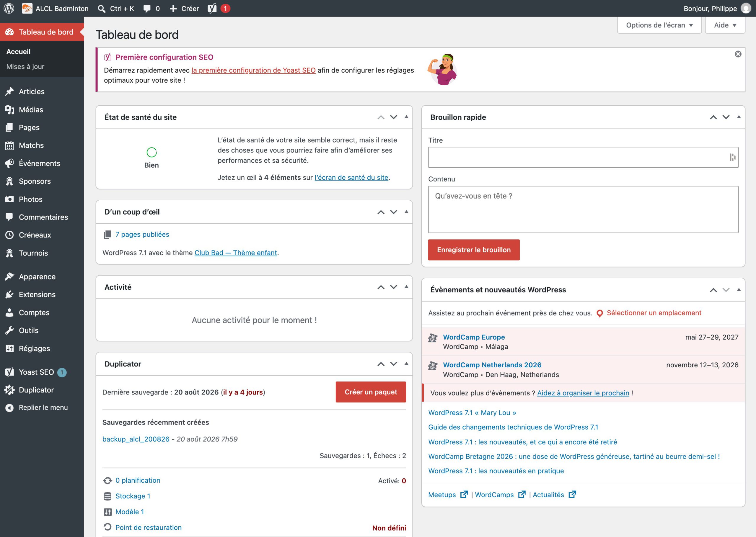Click the map pin location icon
The image size is (756, 537).
click(599, 313)
